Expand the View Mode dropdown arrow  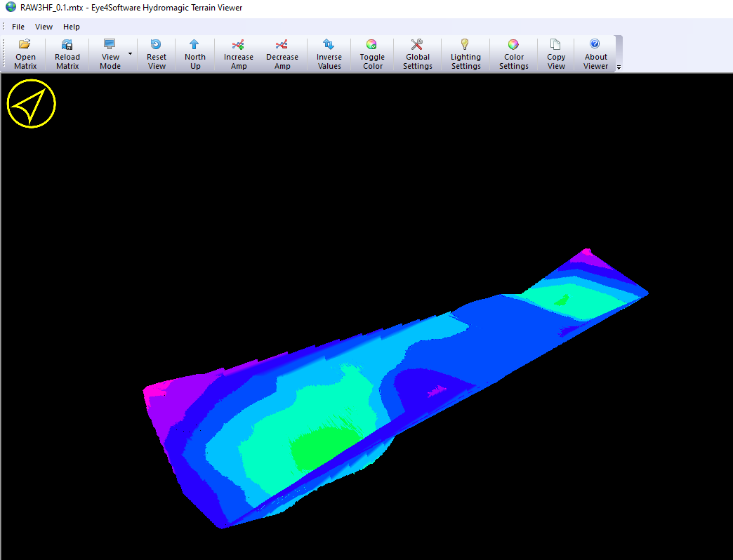click(130, 54)
